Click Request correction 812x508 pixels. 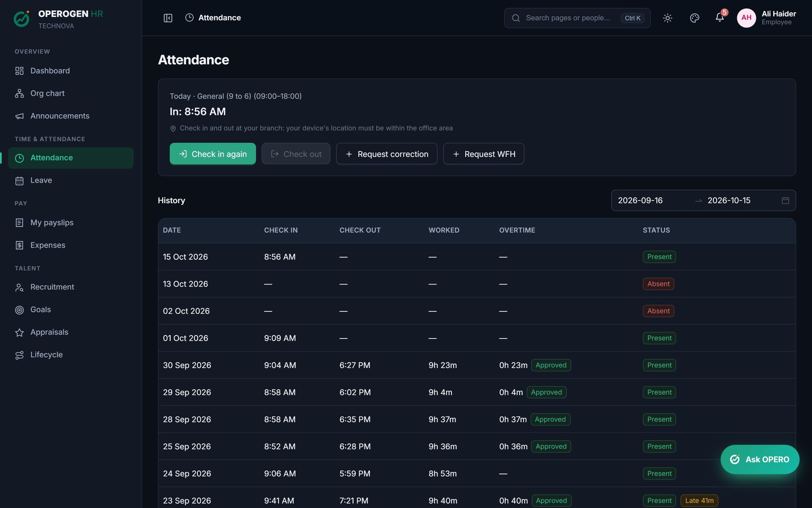(387, 154)
